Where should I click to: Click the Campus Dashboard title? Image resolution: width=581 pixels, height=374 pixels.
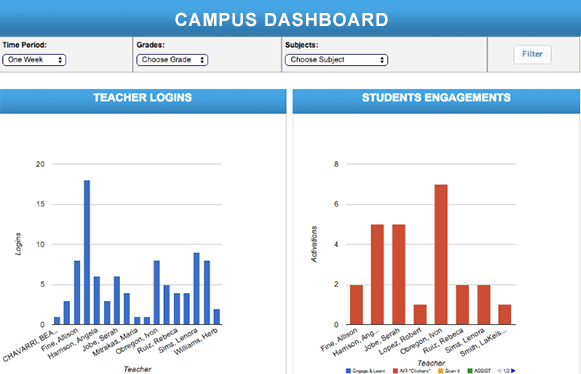coord(282,20)
